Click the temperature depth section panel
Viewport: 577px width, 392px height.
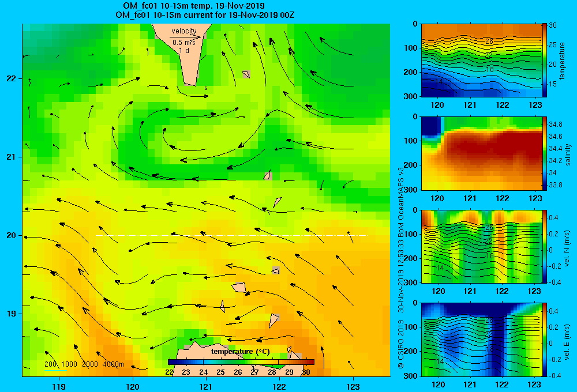(x=481, y=61)
